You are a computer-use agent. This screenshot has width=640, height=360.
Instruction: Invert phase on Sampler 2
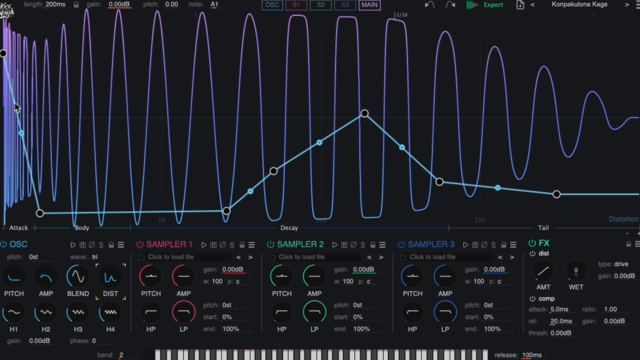click(353, 245)
